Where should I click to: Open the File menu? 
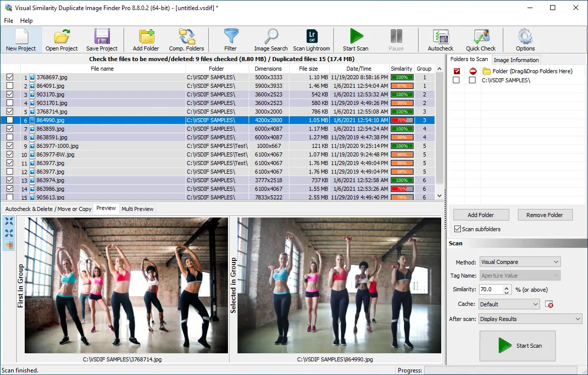(8, 21)
